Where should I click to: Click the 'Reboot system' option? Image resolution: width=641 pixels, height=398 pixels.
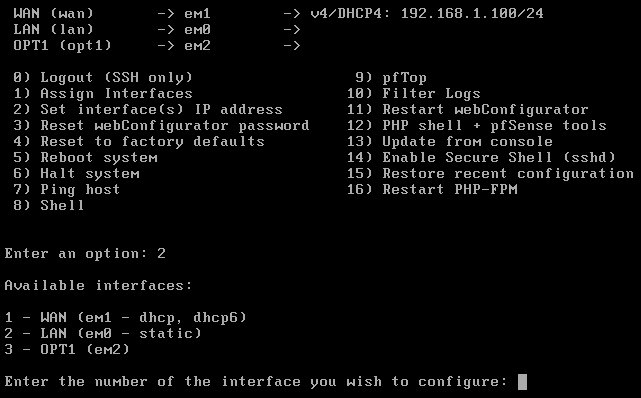[x=85, y=158]
